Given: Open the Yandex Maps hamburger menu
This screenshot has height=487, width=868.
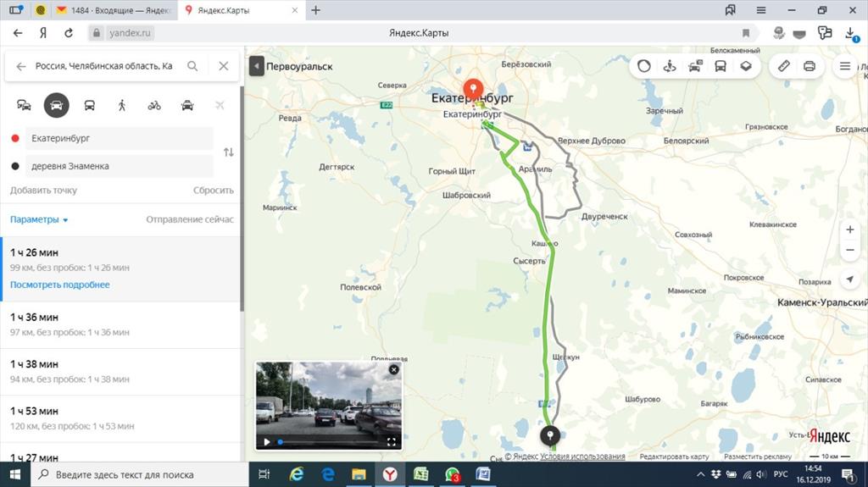Looking at the screenshot, I should pos(845,66).
